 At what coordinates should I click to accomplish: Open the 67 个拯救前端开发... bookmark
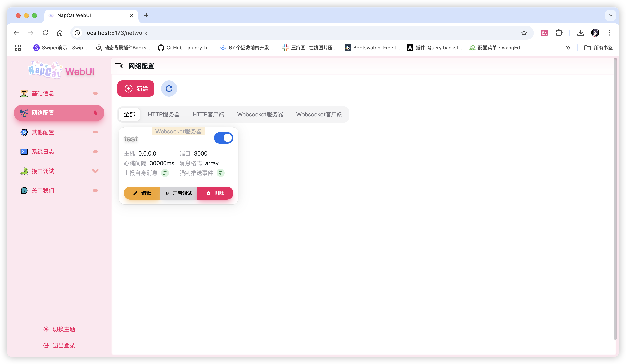point(247,48)
